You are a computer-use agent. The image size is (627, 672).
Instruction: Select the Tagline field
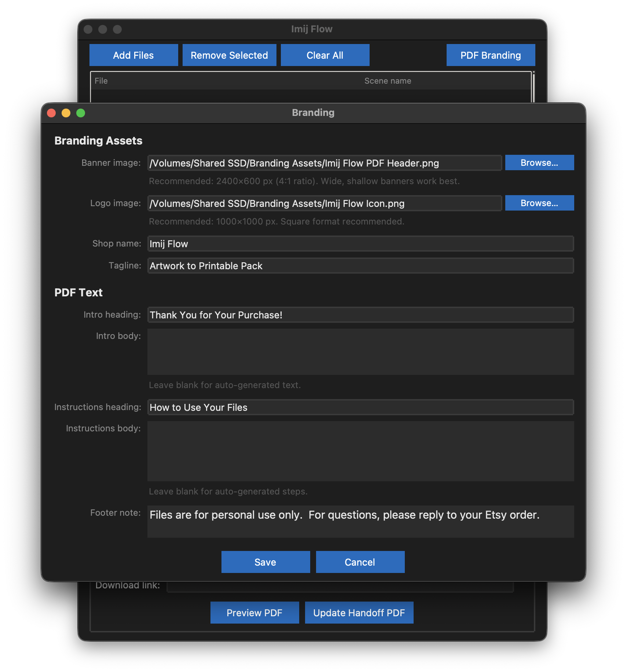click(x=360, y=266)
